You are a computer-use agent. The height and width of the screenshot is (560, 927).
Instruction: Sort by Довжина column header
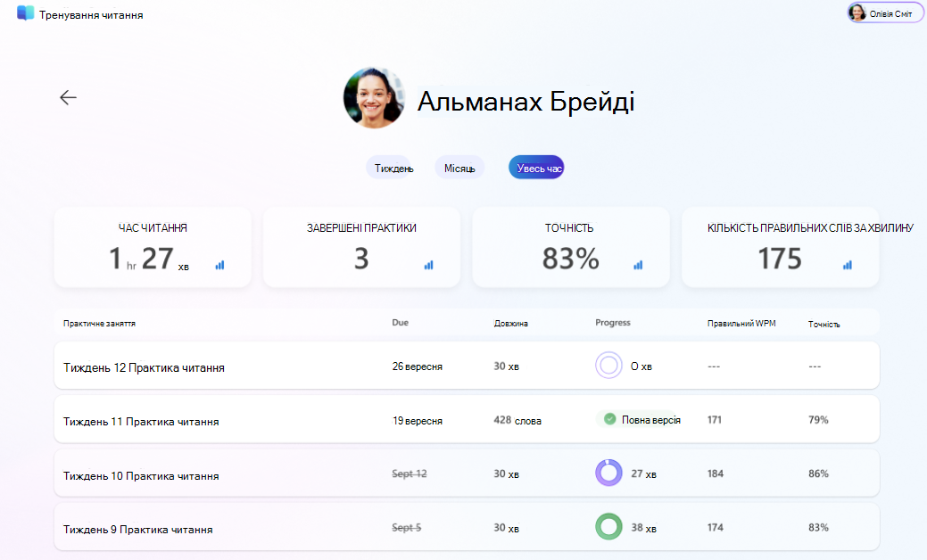point(511,324)
